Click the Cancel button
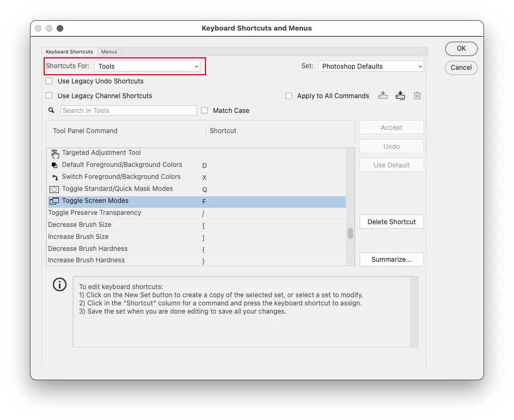Image resolution: width=514 pixels, height=420 pixels. point(461,68)
